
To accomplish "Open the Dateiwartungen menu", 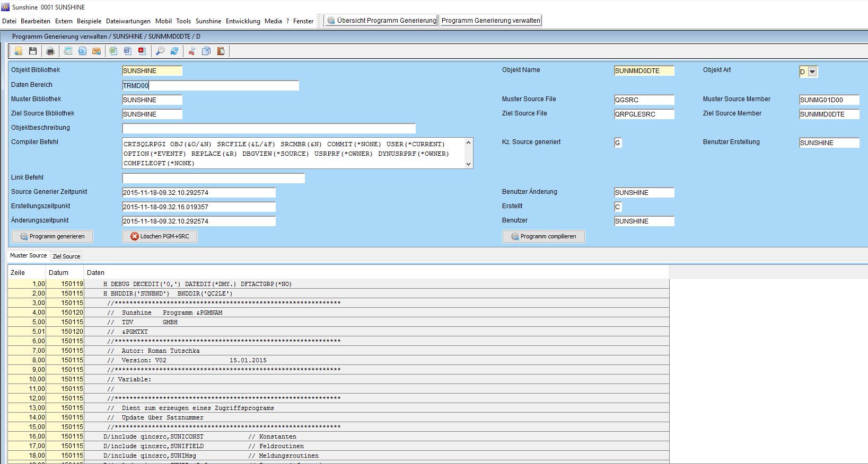I will [128, 21].
